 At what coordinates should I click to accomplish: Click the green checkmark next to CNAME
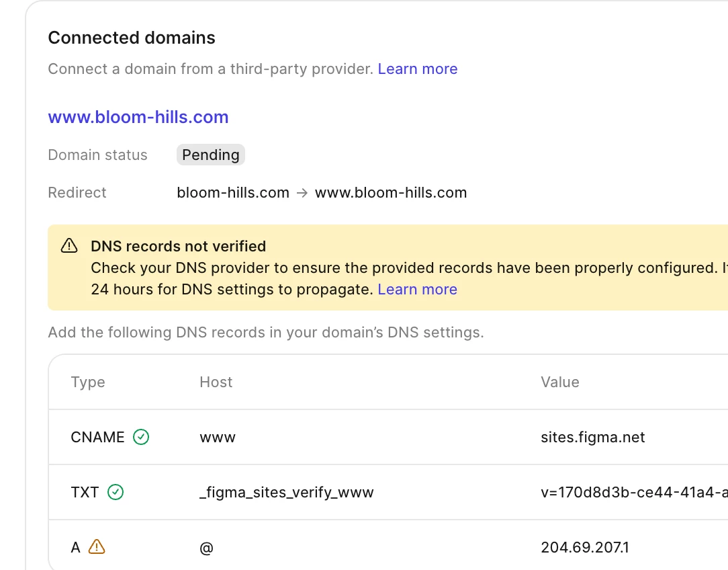141,437
